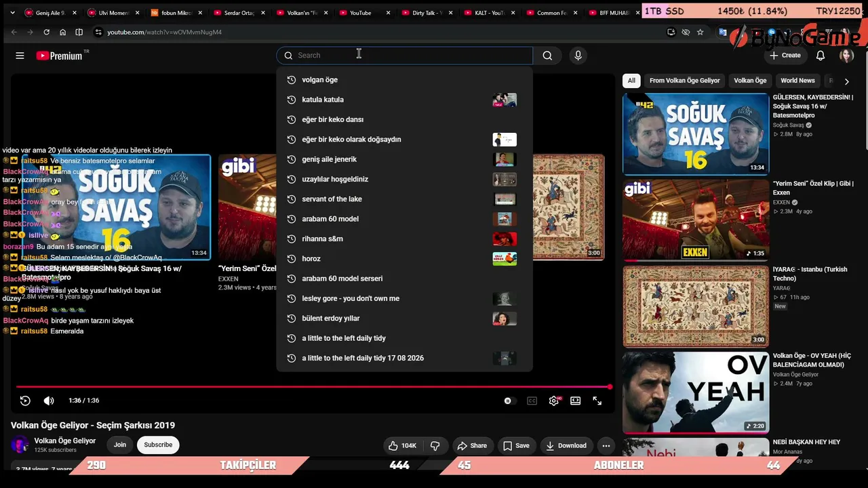Screen dimensions: 868x488
Task: Select the 'Volkan Öge' filter chip
Action: click(x=750, y=81)
